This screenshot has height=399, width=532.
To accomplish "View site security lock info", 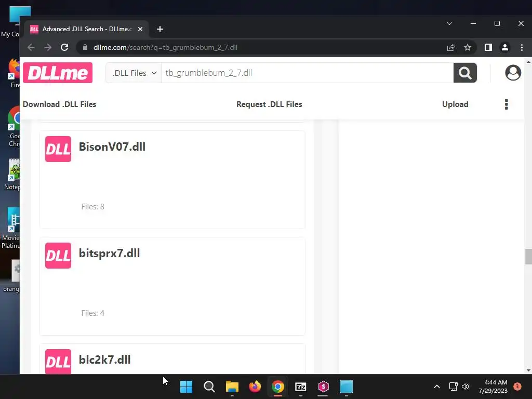I will 85,47.
